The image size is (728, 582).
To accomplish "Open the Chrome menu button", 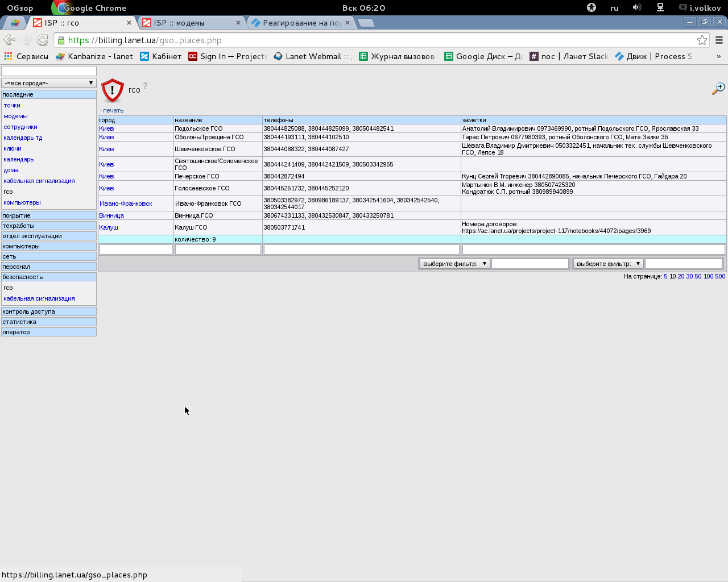I will (x=719, y=40).
